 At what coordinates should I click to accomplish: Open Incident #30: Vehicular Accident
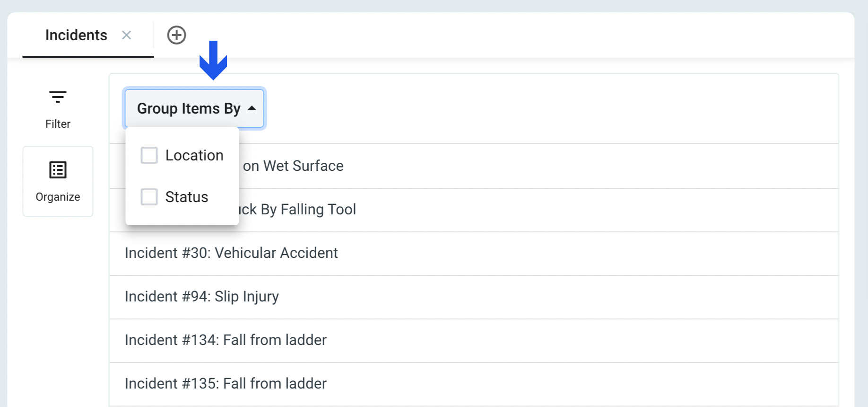(x=474, y=253)
